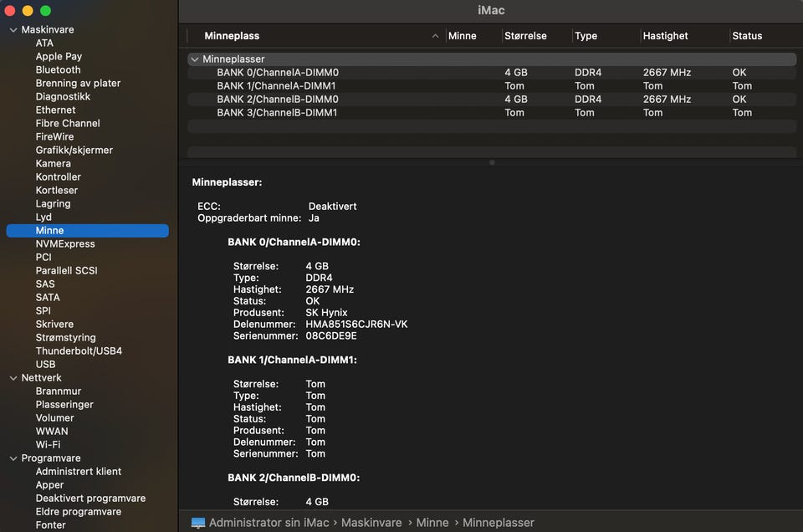This screenshot has height=532, width=803.
Task: Open Apper under Programvare
Action: 49,485
